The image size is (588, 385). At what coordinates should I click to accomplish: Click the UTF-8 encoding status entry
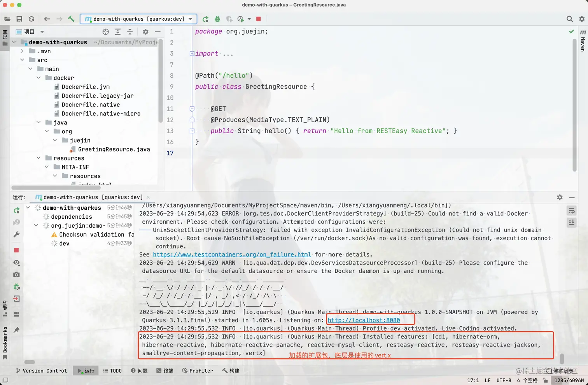[x=504, y=380]
